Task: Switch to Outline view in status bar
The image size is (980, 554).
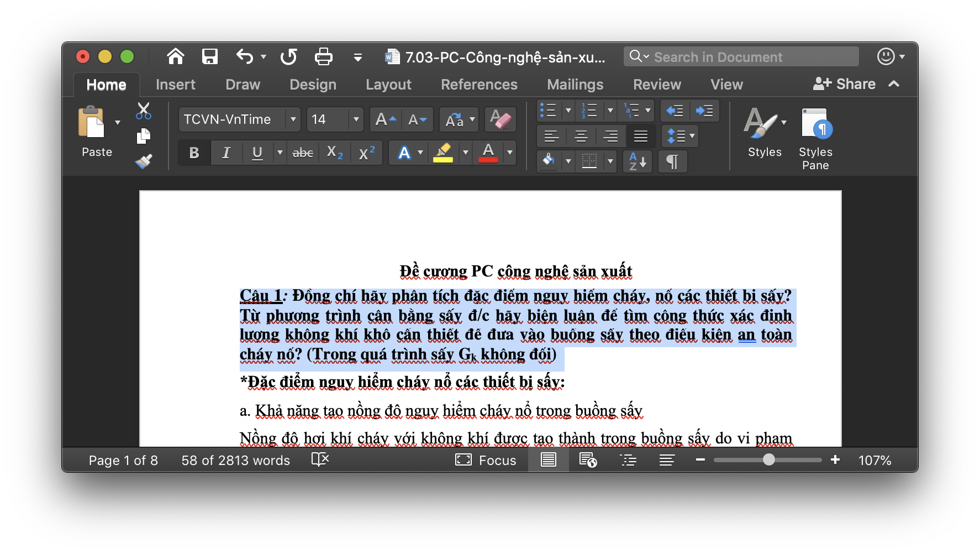Action: tap(628, 459)
